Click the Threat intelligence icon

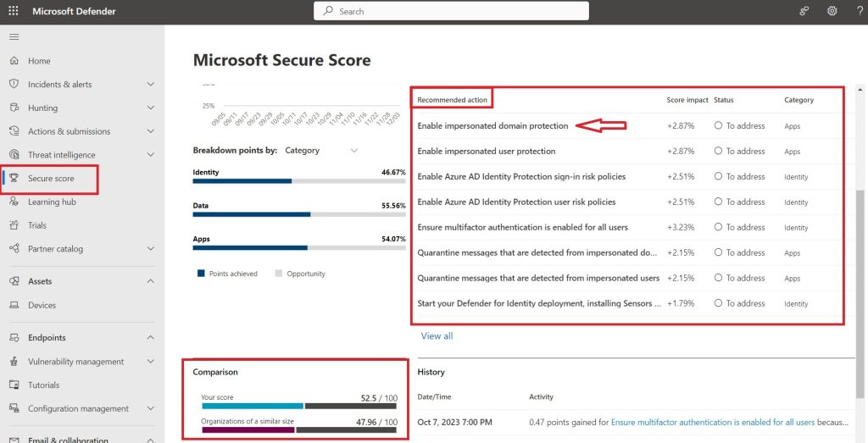pyautogui.click(x=14, y=155)
